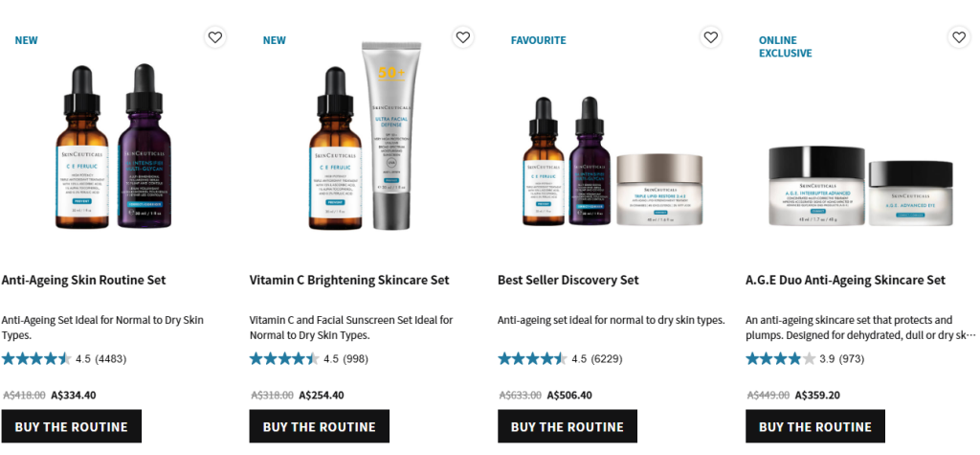View A.G.E Duo jars product image

coord(861,186)
